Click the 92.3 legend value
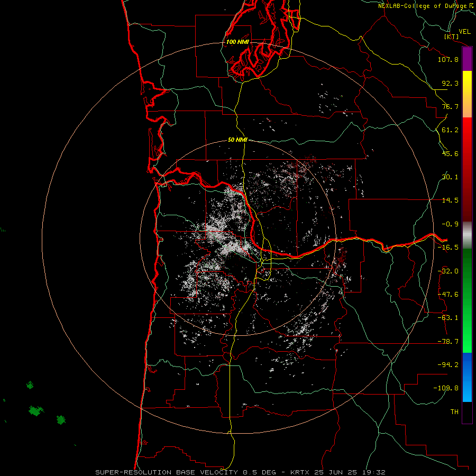 tap(450, 83)
